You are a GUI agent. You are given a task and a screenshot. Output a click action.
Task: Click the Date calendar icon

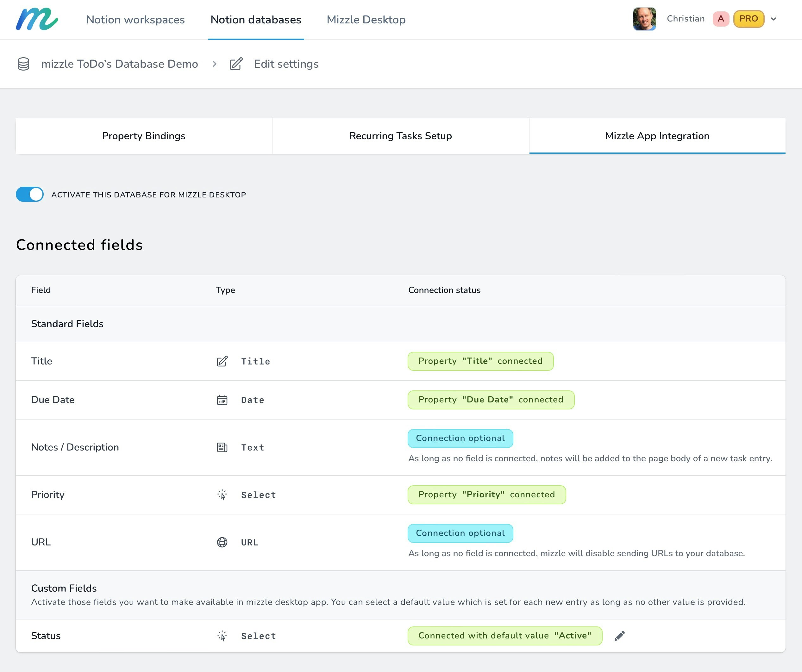[x=222, y=400]
